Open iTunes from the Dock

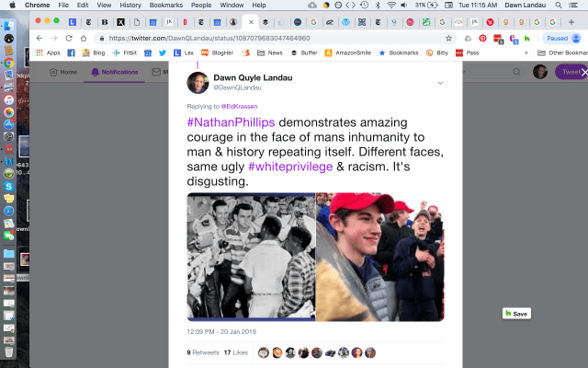[x=8, y=100]
